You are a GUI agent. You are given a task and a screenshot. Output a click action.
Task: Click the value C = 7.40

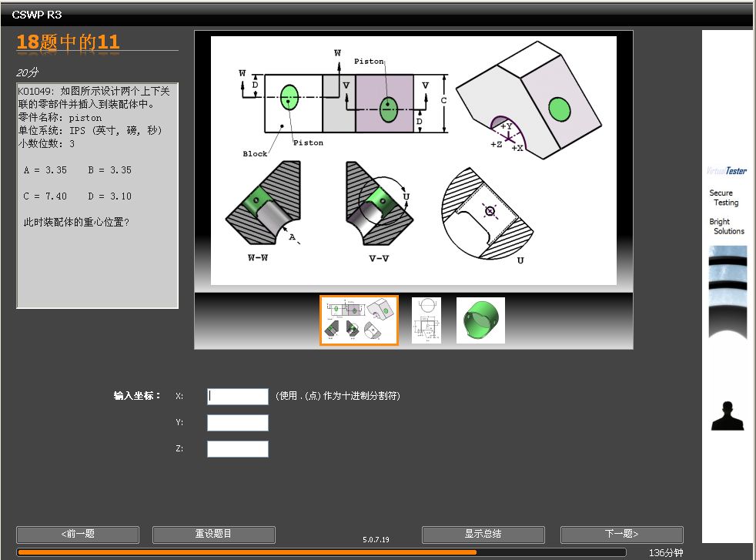45,196
